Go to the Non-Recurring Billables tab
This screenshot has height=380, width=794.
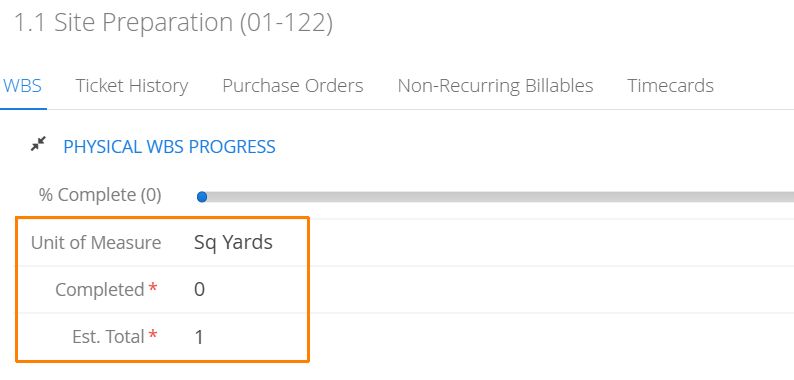coord(495,86)
